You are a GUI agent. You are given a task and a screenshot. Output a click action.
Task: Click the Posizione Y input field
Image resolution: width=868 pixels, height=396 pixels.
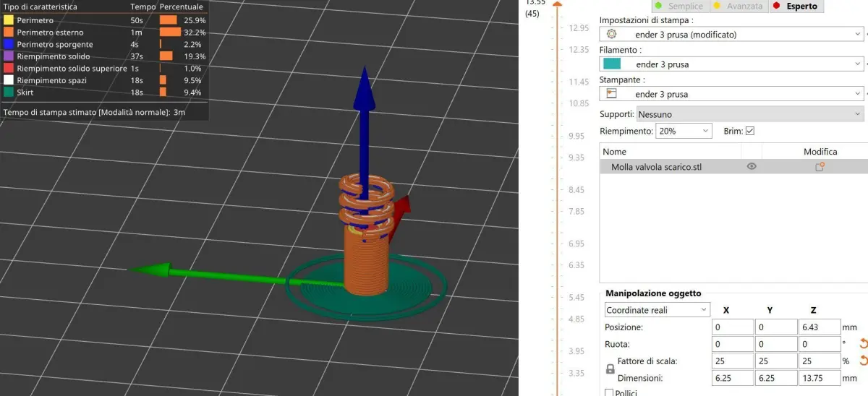(775, 327)
